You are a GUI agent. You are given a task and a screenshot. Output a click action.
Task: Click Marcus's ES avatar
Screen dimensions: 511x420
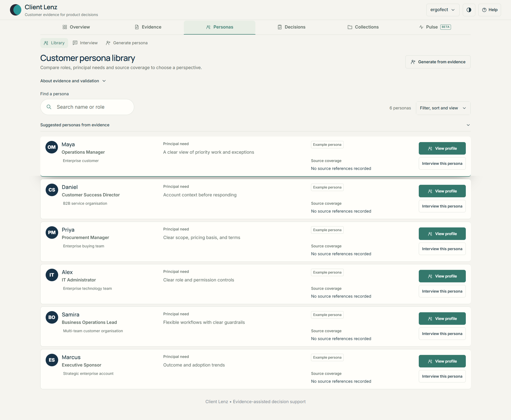[52, 360]
